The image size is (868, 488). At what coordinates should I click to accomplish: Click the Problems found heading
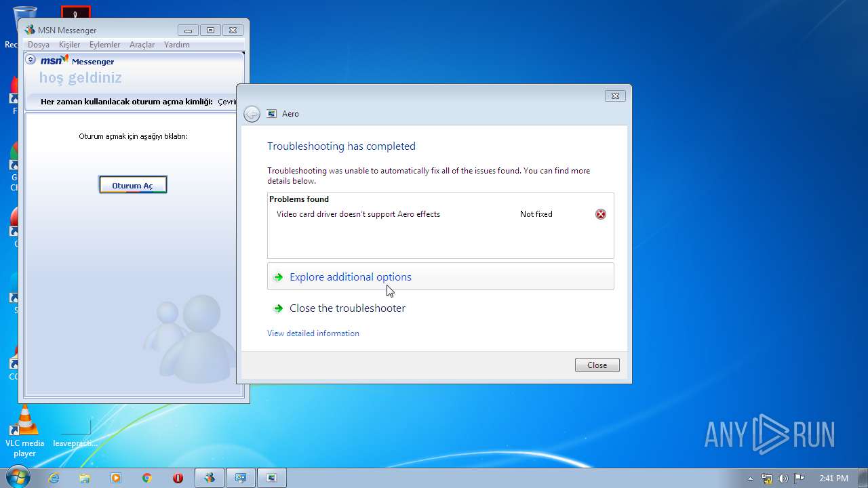click(x=299, y=199)
